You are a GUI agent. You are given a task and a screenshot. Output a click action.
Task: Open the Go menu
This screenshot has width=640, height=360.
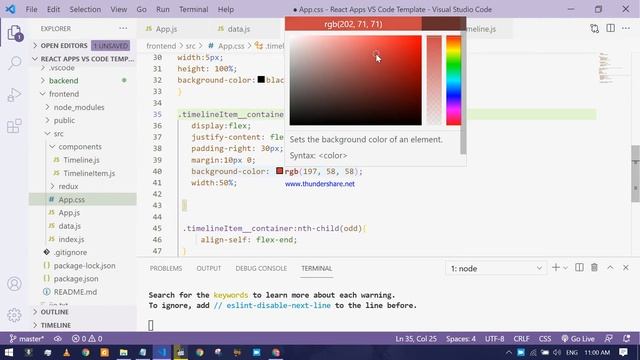click(x=141, y=9)
